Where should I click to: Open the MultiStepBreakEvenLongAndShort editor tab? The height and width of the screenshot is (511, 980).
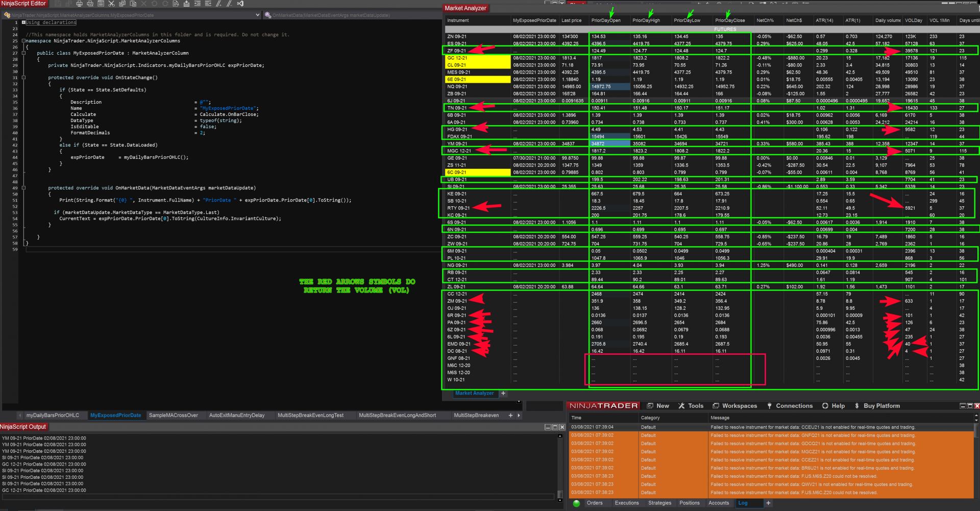pyautogui.click(x=398, y=416)
